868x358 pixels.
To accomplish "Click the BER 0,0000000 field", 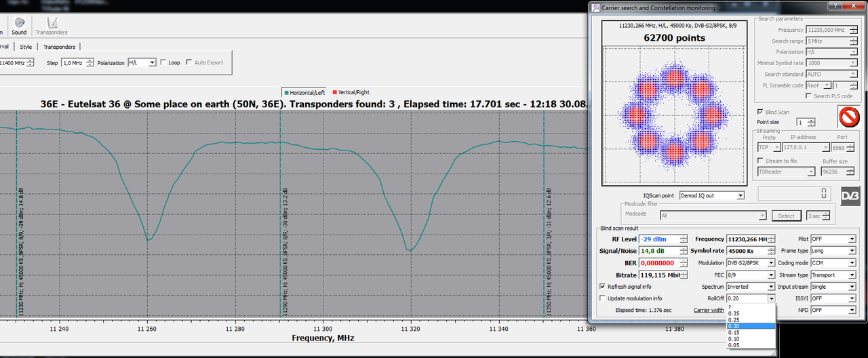I will coord(662,263).
